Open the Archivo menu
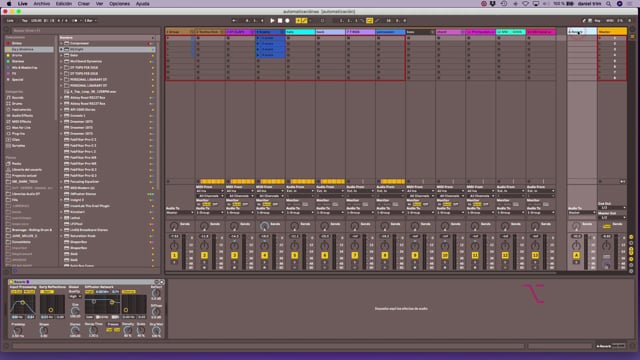Image resolution: width=640 pixels, height=360 pixels. pyautogui.click(x=42, y=4)
